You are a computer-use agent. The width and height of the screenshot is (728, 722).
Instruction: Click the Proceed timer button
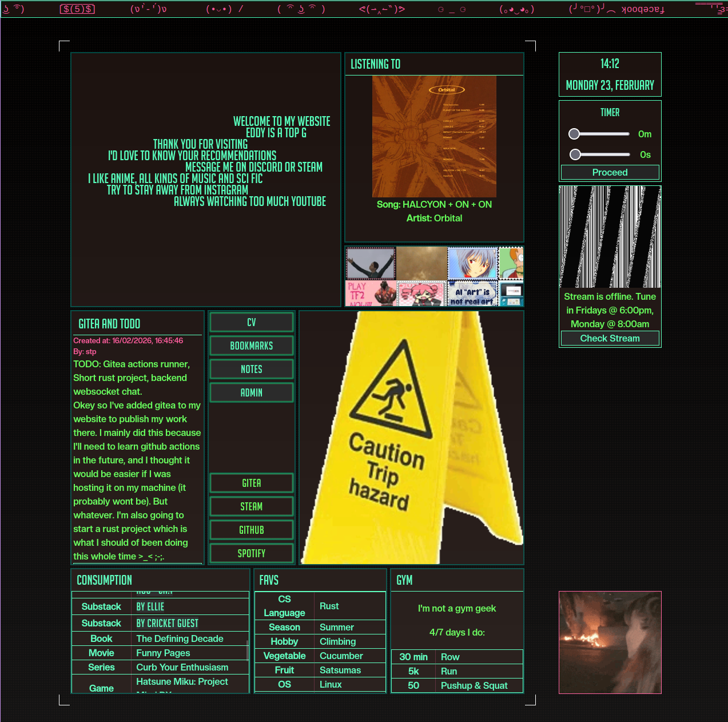pyautogui.click(x=610, y=172)
